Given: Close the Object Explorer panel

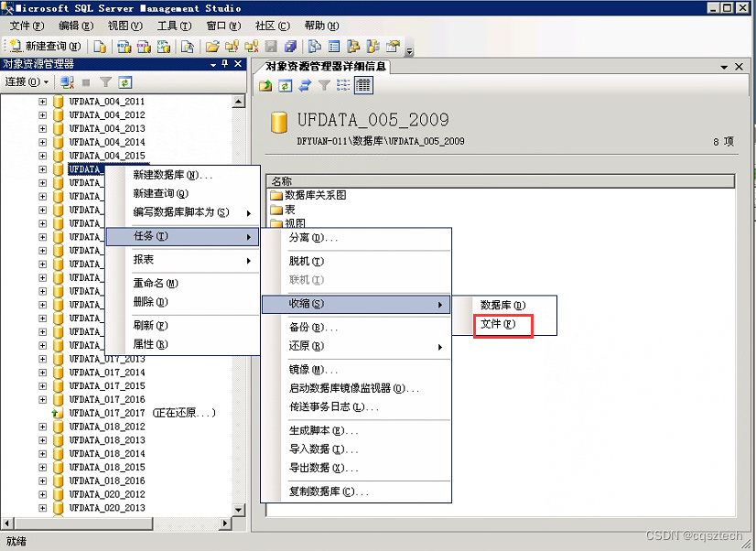Looking at the screenshot, I should click(238, 64).
